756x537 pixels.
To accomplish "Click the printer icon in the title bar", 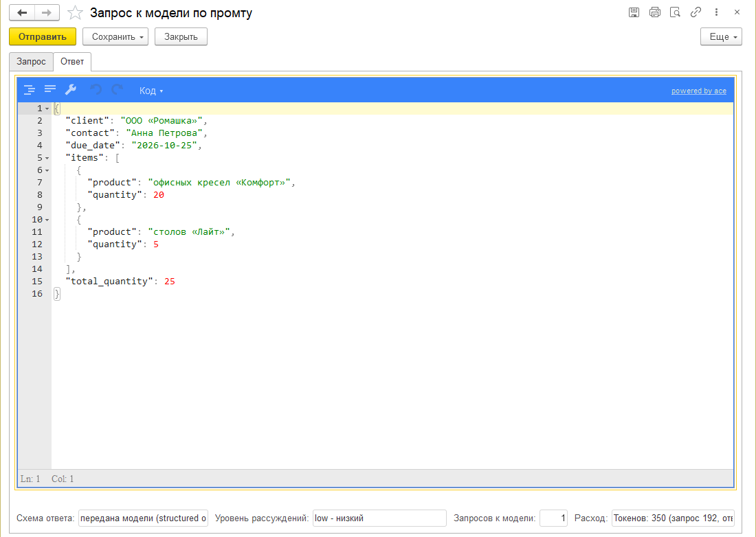I will click(x=655, y=12).
